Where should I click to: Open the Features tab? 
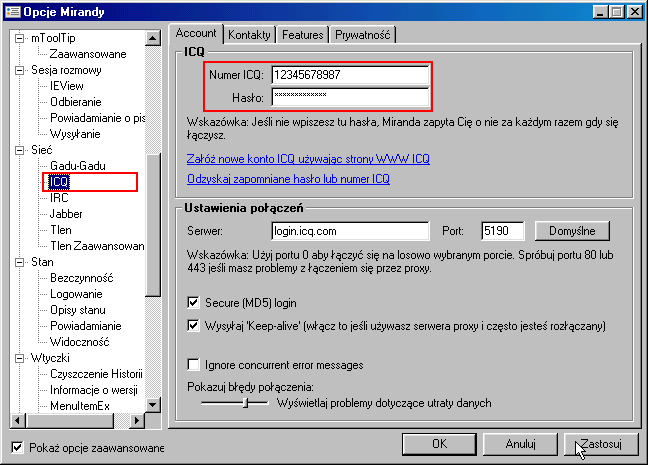pos(302,34)
